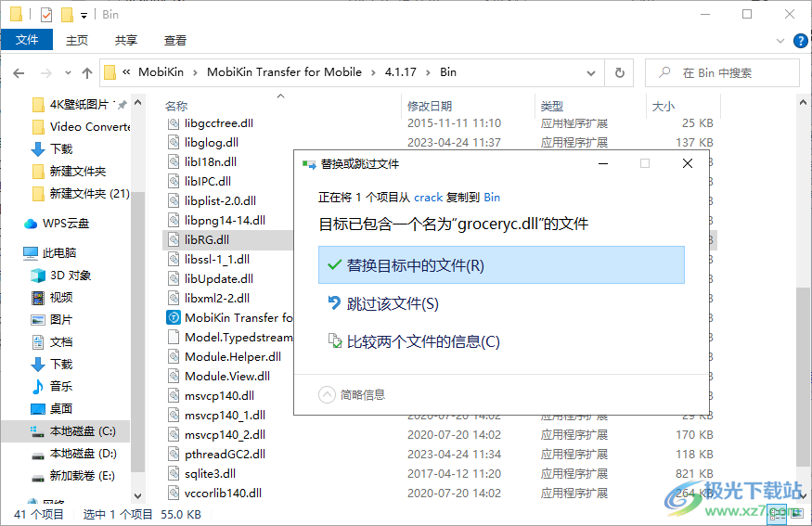Go back with the back arrow
The height and width of the screenshot is (526, 812).
click(19, 73)
